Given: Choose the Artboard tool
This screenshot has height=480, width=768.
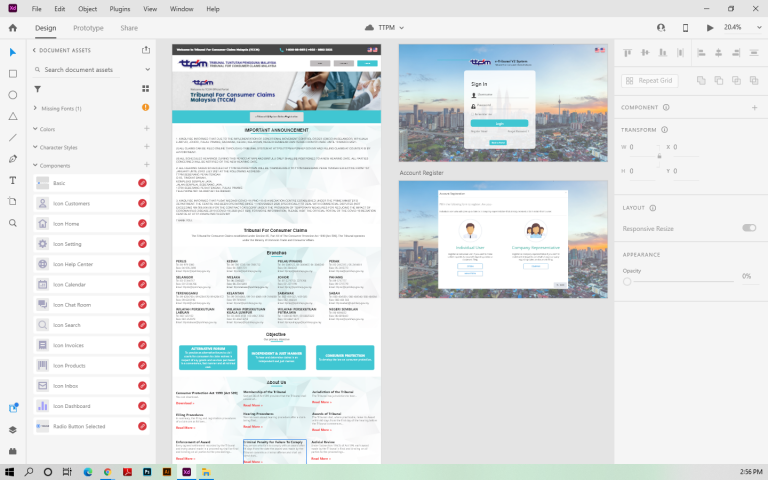Looking at the screenshot, I should (x=13, y=201).
